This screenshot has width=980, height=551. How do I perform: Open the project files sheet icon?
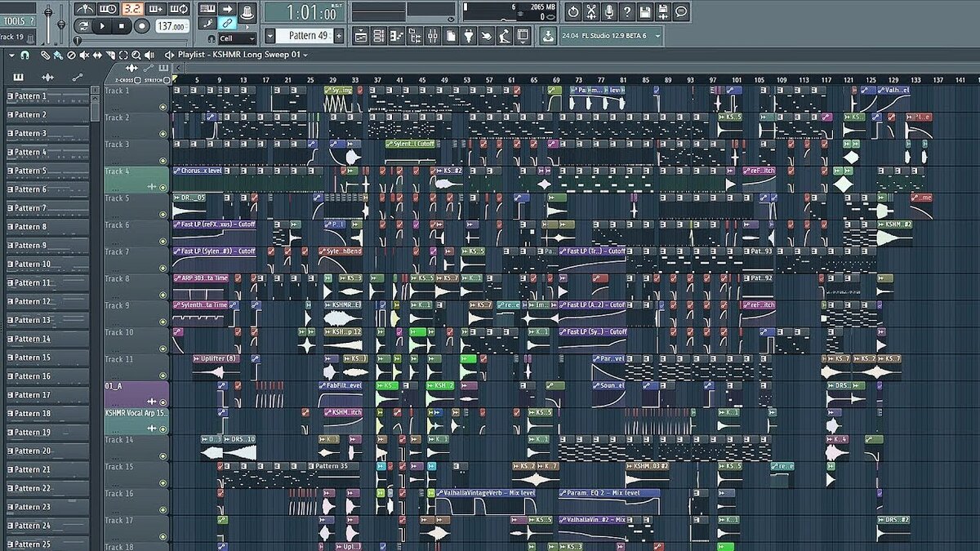(x=451, y=36)
